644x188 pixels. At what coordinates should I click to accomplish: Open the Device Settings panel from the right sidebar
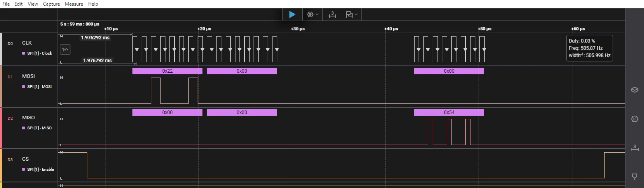coord(634,90)
